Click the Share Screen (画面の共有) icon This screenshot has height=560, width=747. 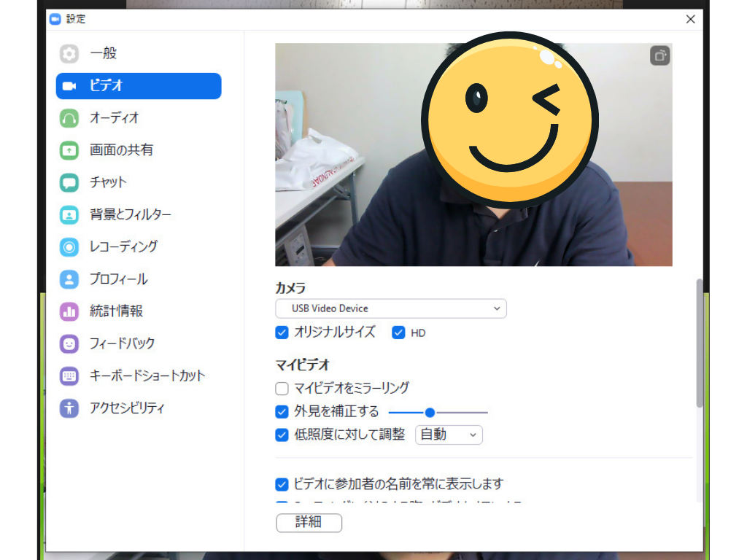tap(69, 150)
